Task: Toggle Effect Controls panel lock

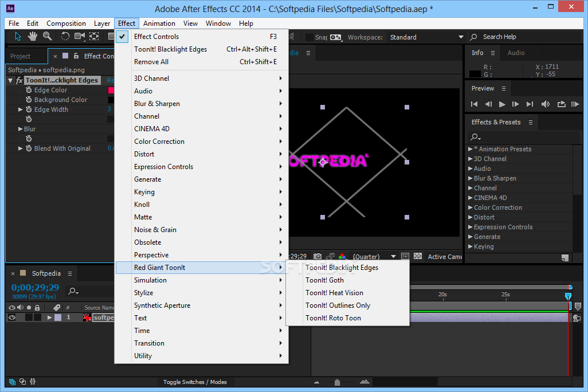Action: (x=76, y=56)
